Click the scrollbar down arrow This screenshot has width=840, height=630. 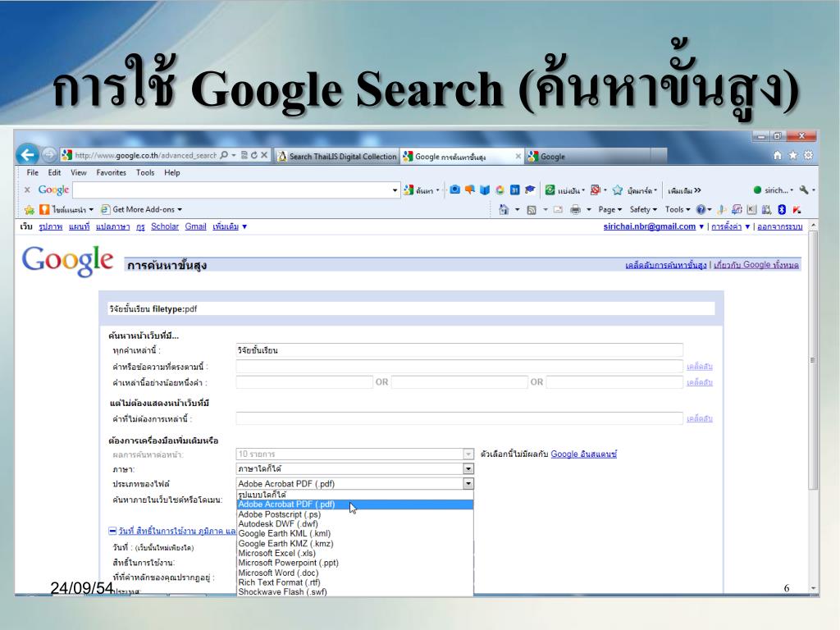coord(813,588)
